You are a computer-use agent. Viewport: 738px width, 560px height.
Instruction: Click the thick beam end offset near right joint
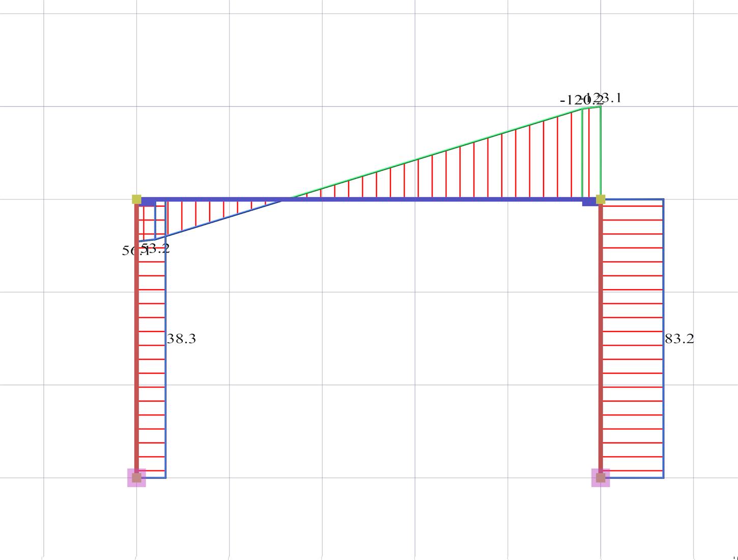tap(589, 202)
